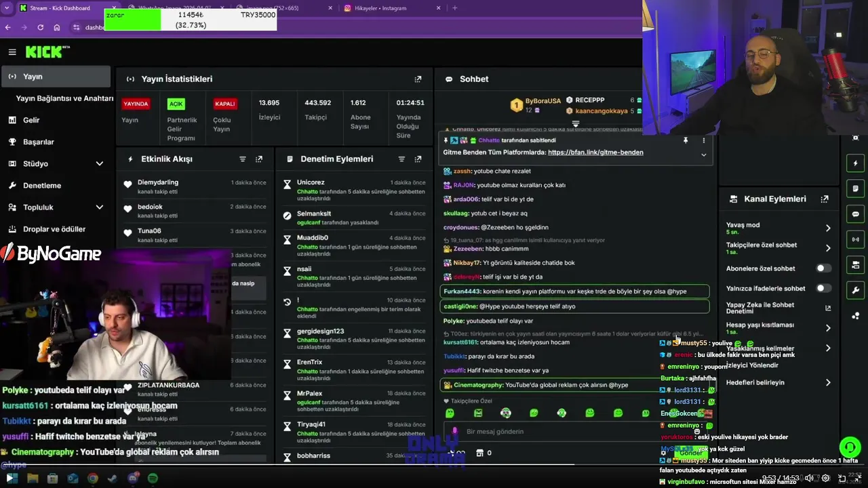Screen dimensions: 868x488
Task: Expand the pinned message chevron
Action: [703, 155]
